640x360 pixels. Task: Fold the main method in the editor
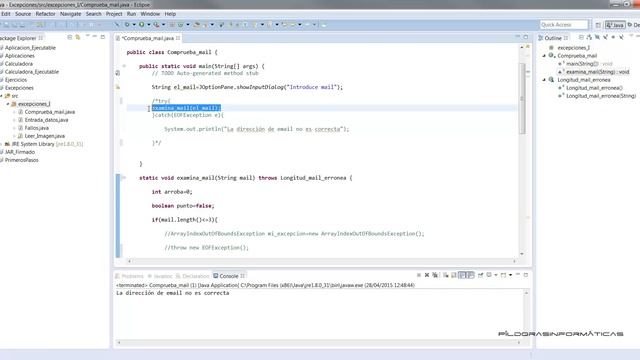[x=124, y=66]
